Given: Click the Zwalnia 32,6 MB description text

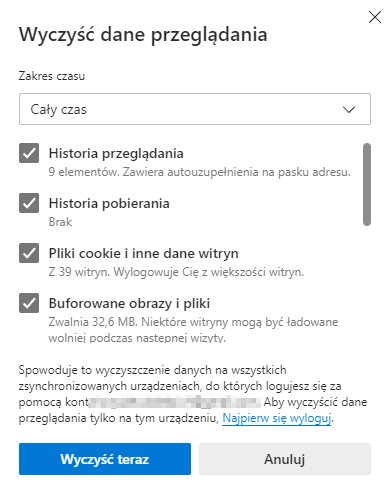Looking at the screenshot, I should point(193,329).
